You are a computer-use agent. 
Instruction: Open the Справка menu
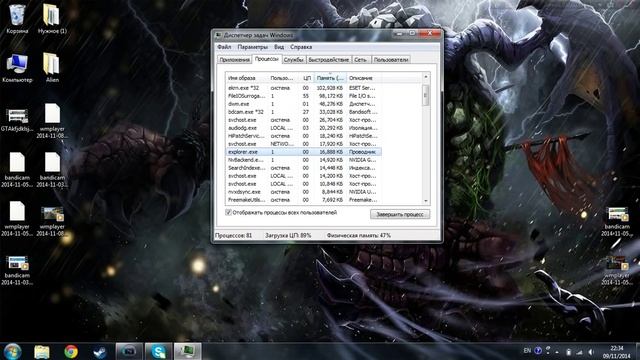click(x=301, y=47)
